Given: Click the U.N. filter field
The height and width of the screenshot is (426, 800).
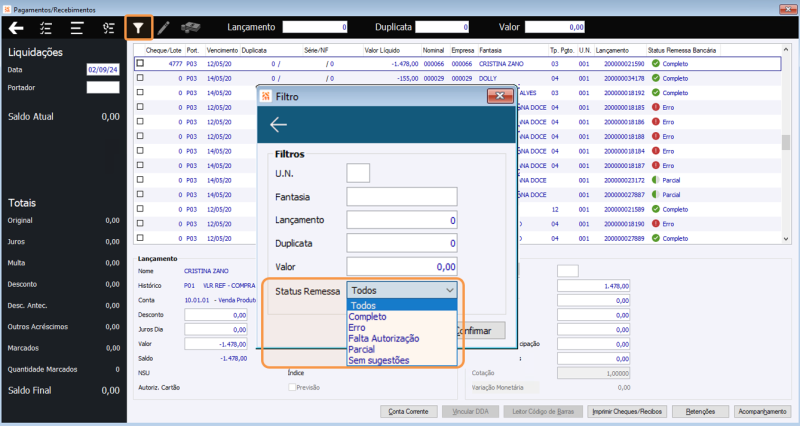Looking at the screenshot, I should tap(358, 173).
